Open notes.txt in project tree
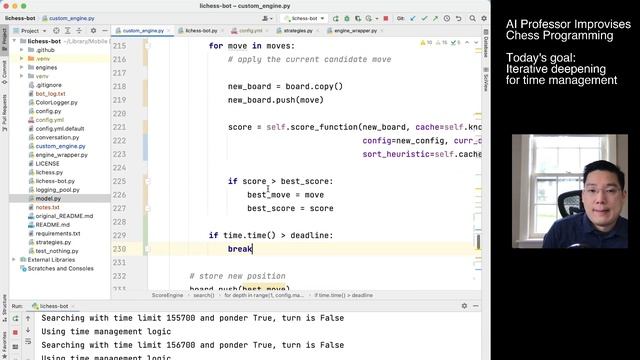 point(47,207)
